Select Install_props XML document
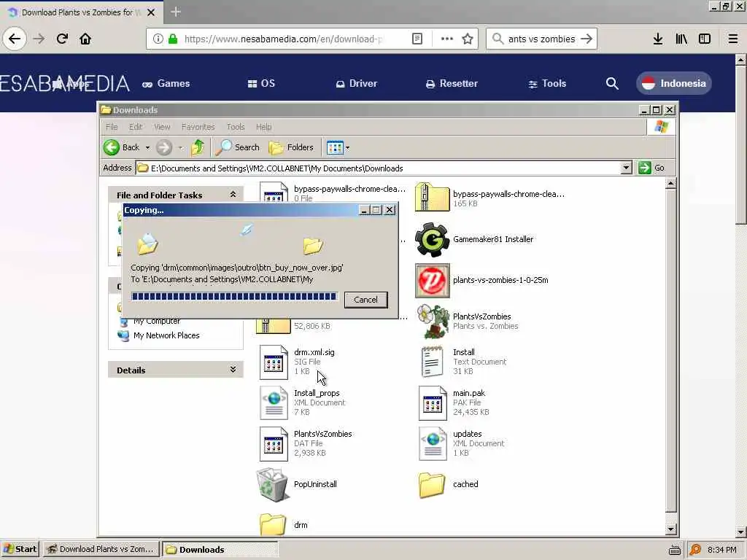 (x=274, y=402)
